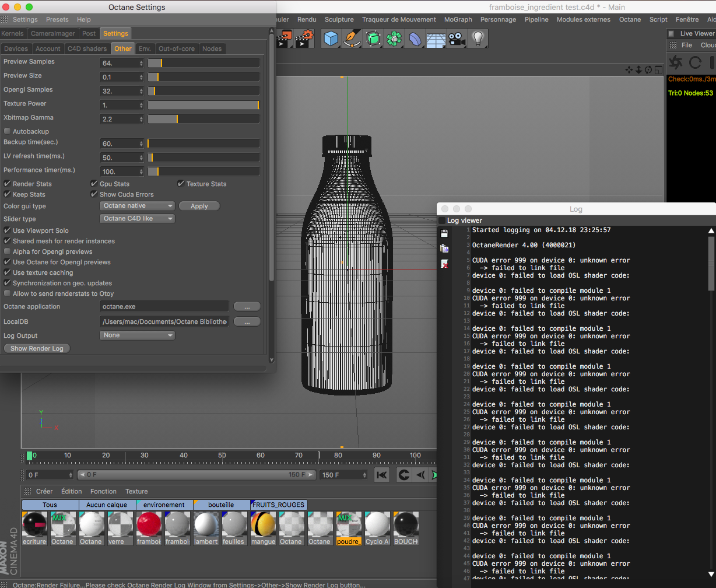Click the material manager grip icon beside Créer
The image size is (716, 588).
[x=27, y=491]
